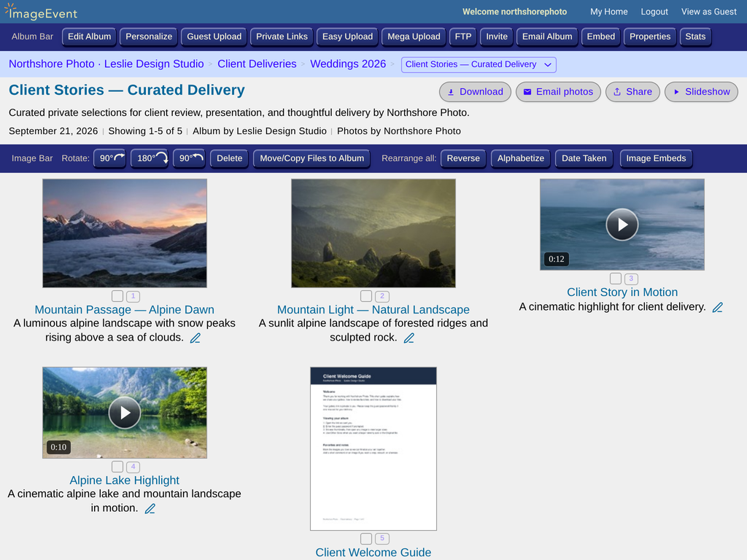Click position number 2 badge
Screen dimensions: 747x560
tap(382, 296)
